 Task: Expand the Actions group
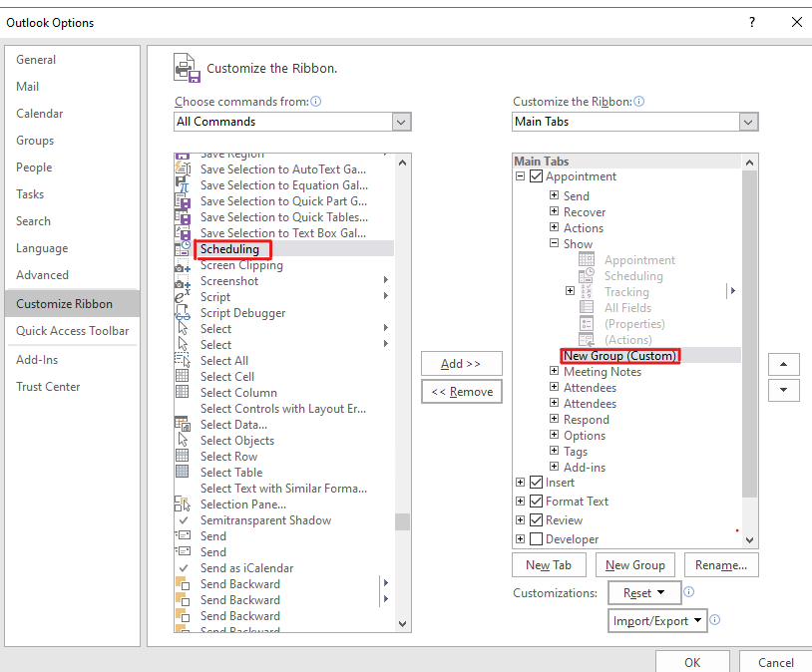point(554,227)
